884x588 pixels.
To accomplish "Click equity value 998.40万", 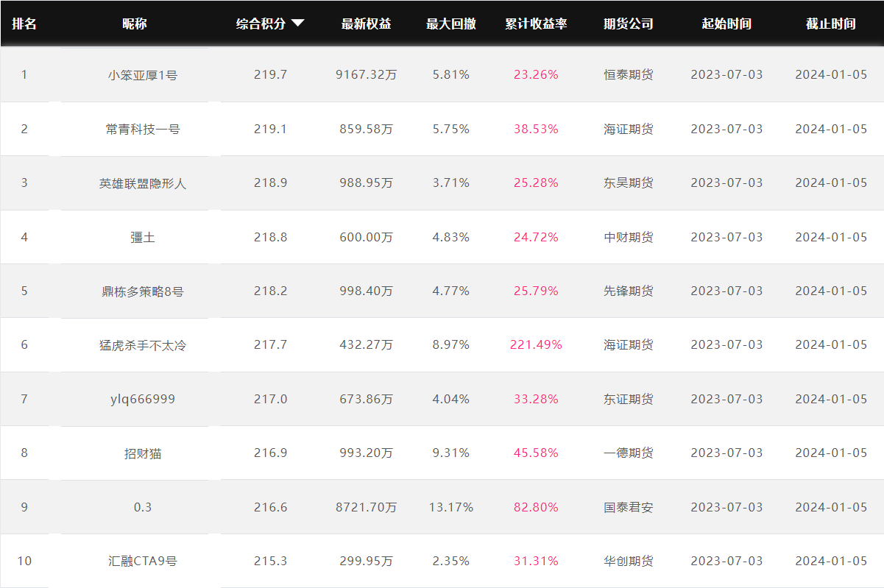I will click(367, 291).
